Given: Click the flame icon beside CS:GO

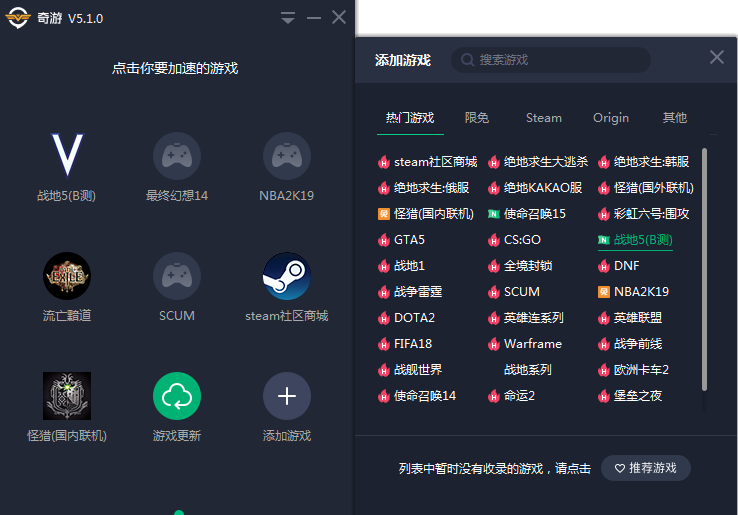Looking at the screenshot, I should click(494, 241).
